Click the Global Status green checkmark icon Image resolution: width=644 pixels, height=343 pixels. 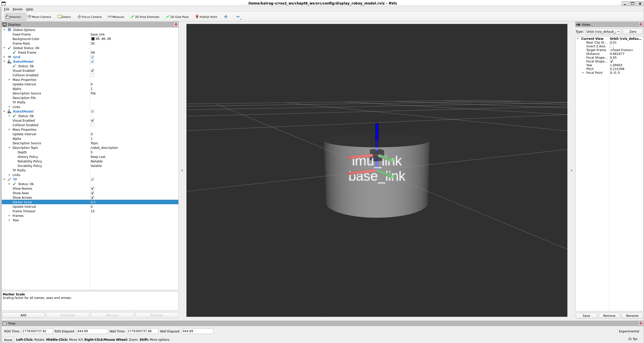[x=10, y=48]
